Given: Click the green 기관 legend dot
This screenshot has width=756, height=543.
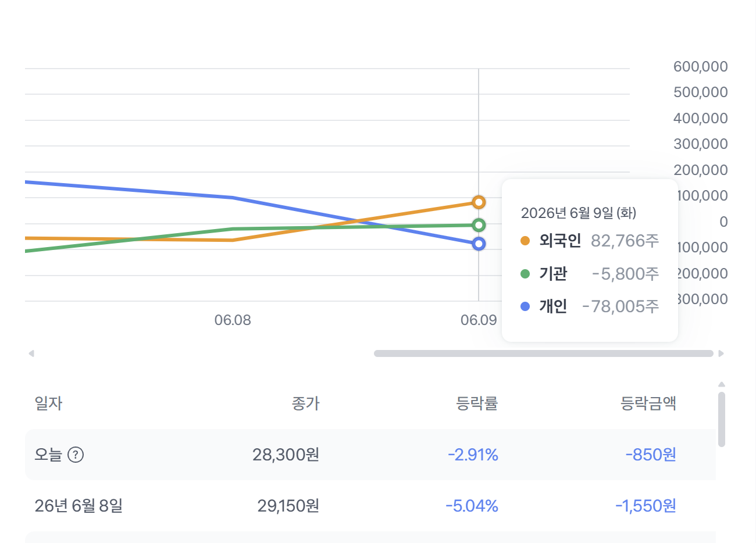Looking at the screenshot, I should 525,274.
